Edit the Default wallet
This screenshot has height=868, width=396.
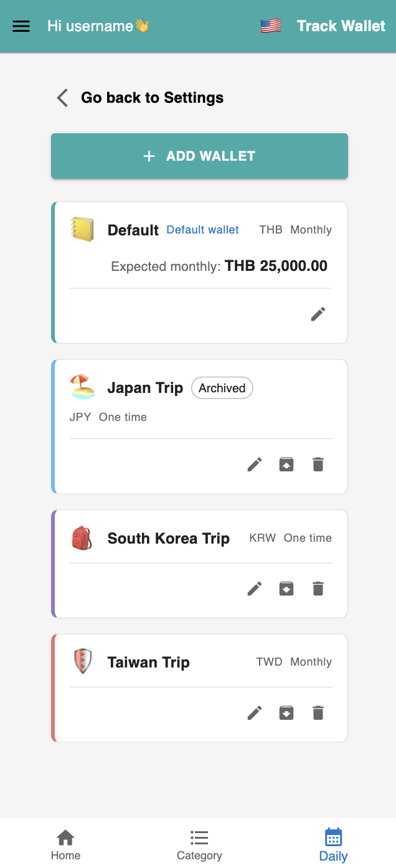[x=318, y=314]
